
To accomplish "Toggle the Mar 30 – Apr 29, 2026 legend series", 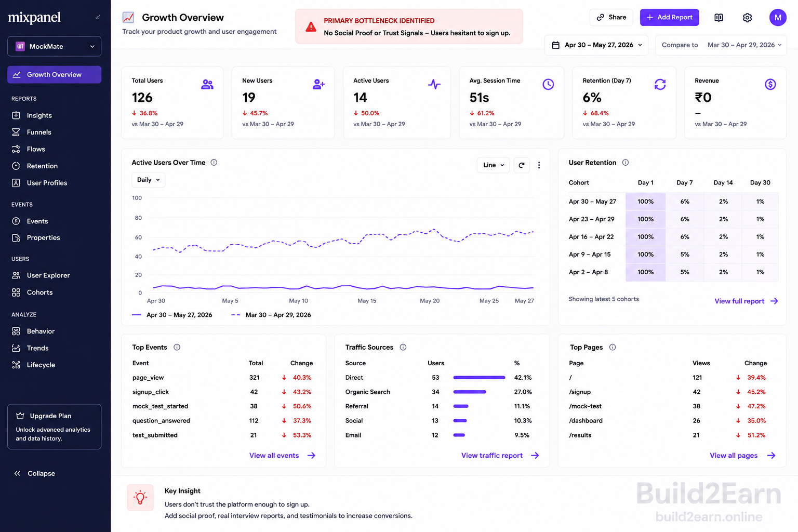I will 271,315.
